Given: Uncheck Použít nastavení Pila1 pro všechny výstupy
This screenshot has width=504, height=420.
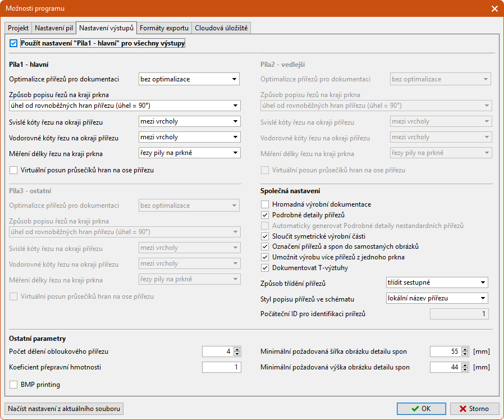Looking at the screenshot, I should click(13, 43).
